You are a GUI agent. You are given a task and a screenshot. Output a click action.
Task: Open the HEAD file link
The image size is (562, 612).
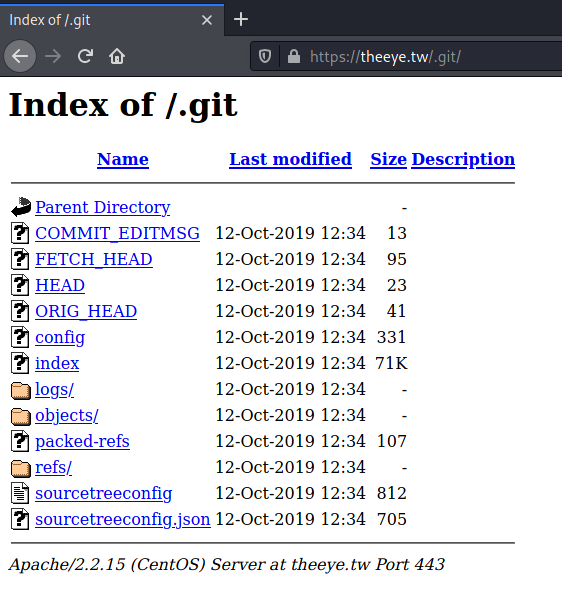pos(60,285)
